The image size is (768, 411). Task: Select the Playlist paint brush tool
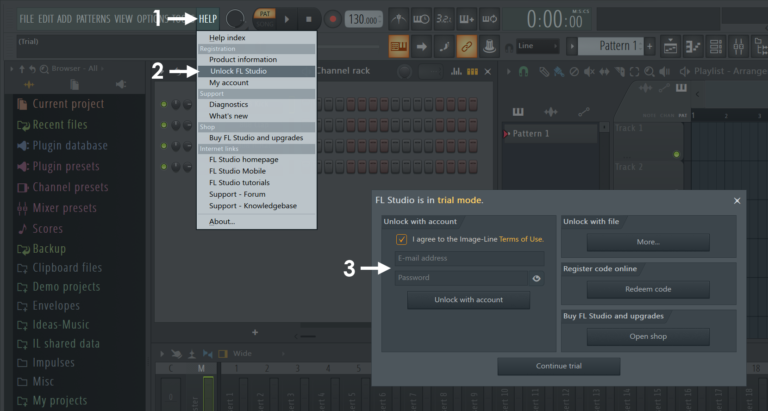558,72
